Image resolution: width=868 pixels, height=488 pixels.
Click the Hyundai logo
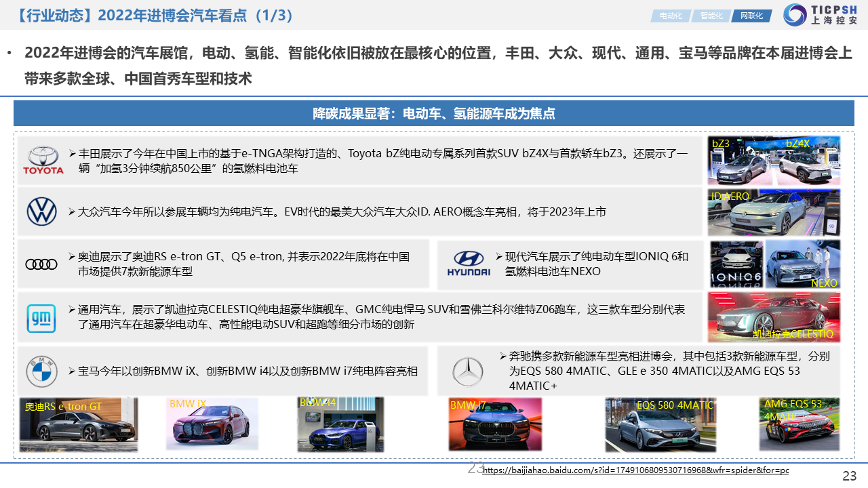(x=468, y=264)
